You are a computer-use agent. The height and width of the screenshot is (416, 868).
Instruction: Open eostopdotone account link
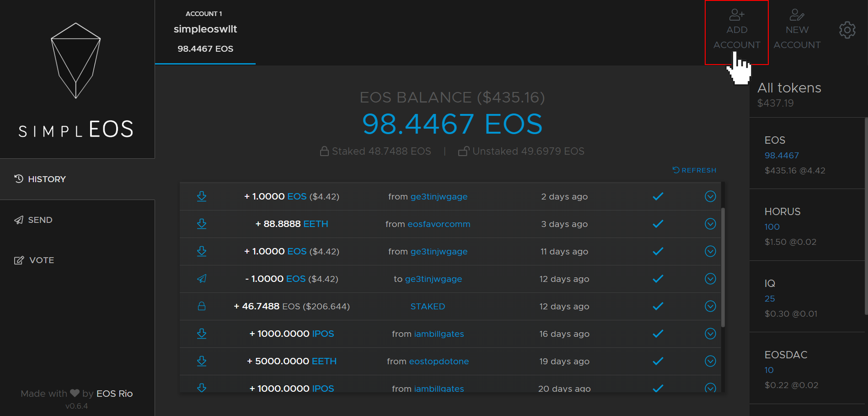pyautogui.click(x=439, y=362)
